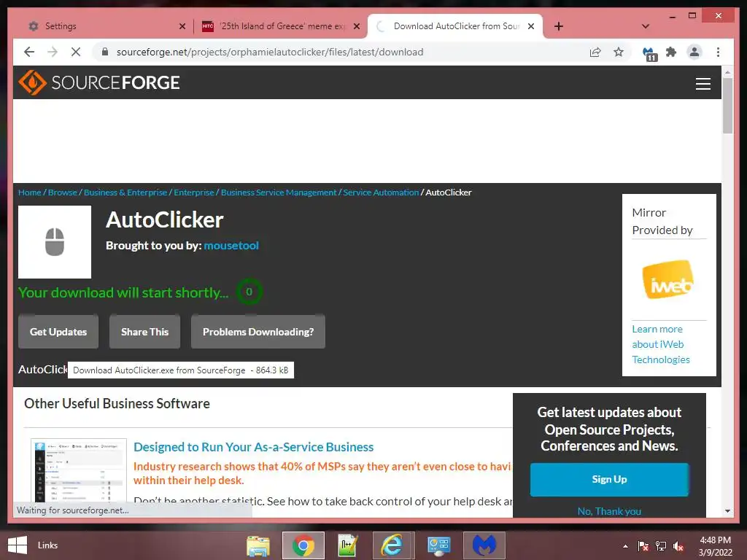Open the Action Center flag icon
This screenshot has height=560, width=747.
point(643,546)
